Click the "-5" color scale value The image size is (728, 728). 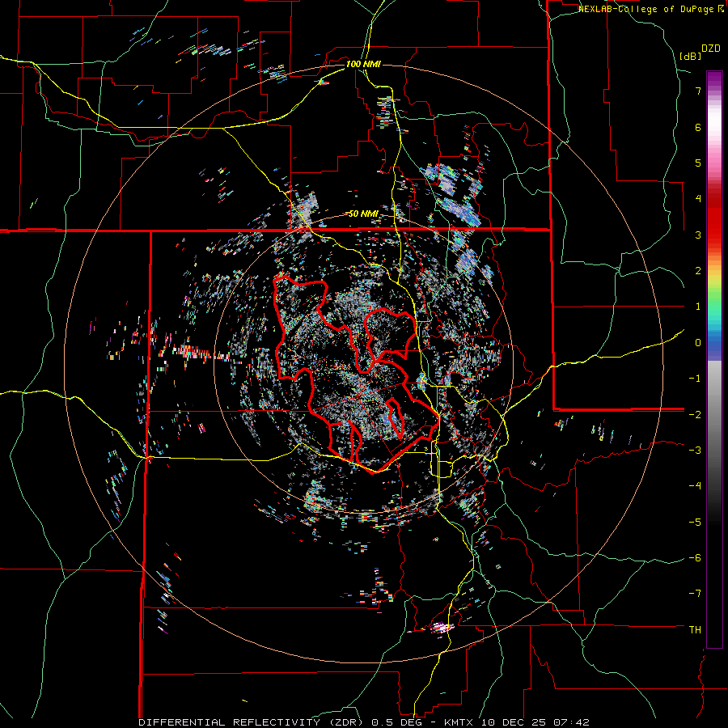pyautogui.click(x=695, y=523)
